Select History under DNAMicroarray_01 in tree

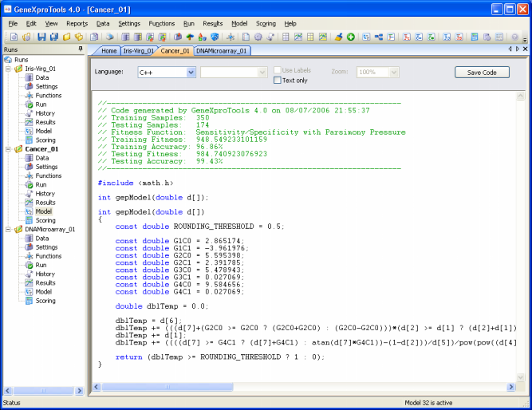point(45,274)
